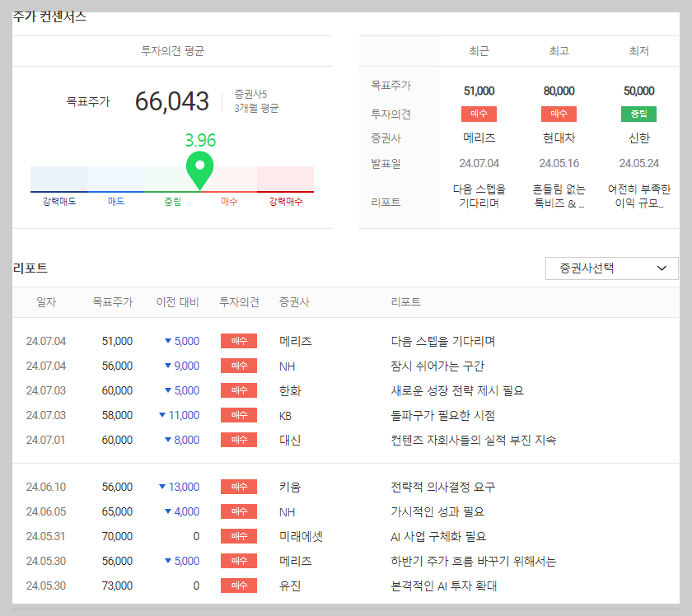692x616 pixels.
Task: Click 매수 badge in KB row
Action: tap(239, 415)
